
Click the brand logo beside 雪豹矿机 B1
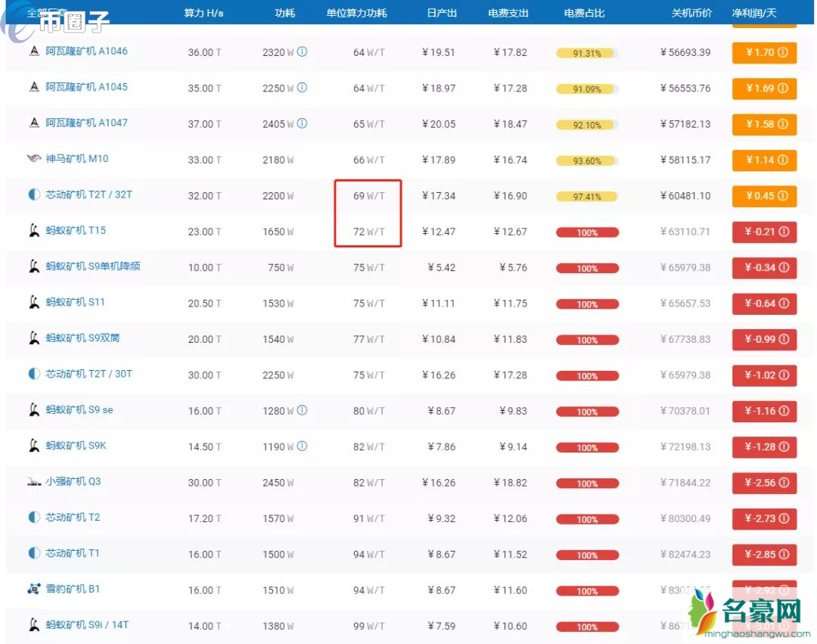point(34,589)
